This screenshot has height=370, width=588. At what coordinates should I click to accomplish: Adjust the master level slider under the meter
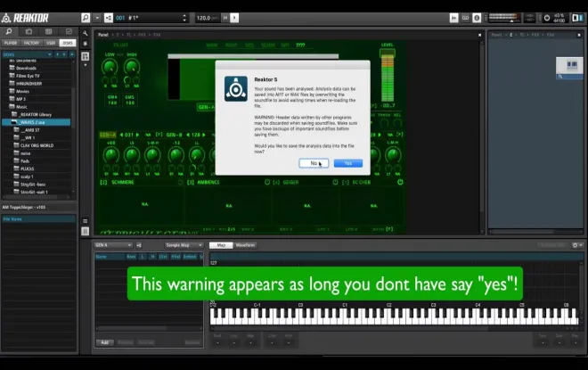pos(511,21)
